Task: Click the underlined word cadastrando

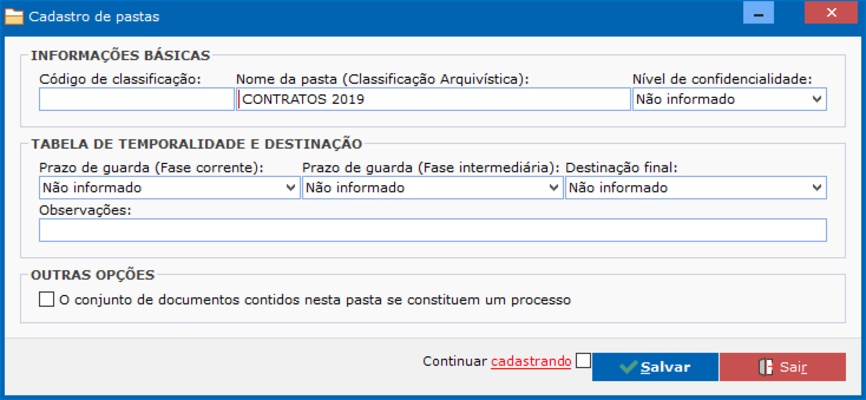Action: (531, 361)
